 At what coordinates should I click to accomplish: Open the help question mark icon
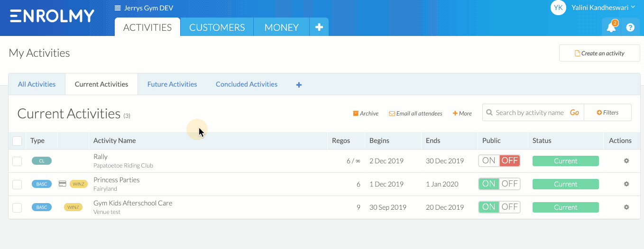630,27
